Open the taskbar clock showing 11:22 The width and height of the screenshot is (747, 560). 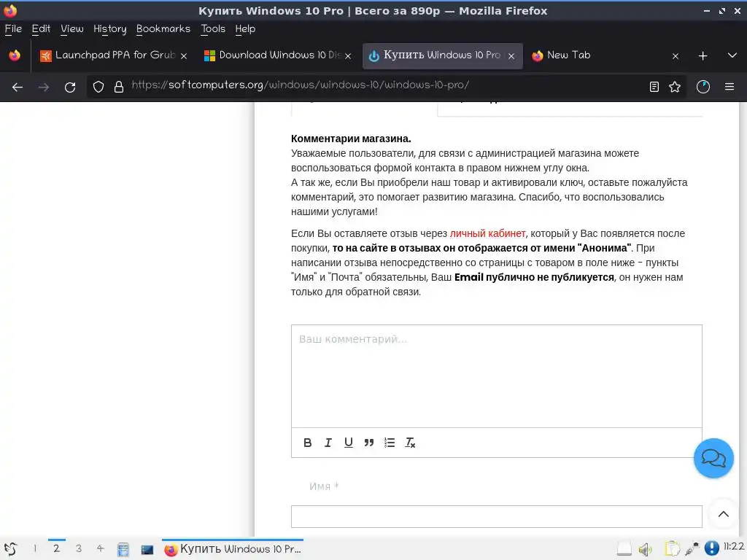point(734,547)
